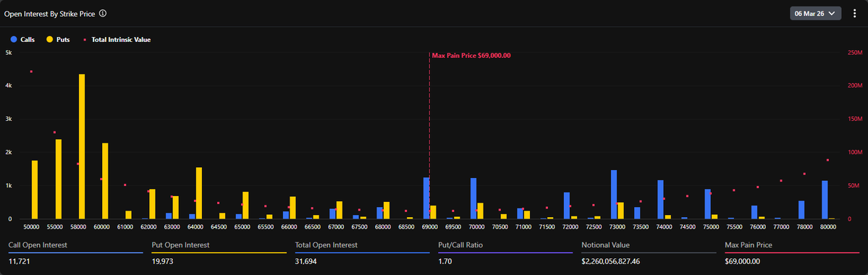Click the blue call bar at 69000

(426, 198)
